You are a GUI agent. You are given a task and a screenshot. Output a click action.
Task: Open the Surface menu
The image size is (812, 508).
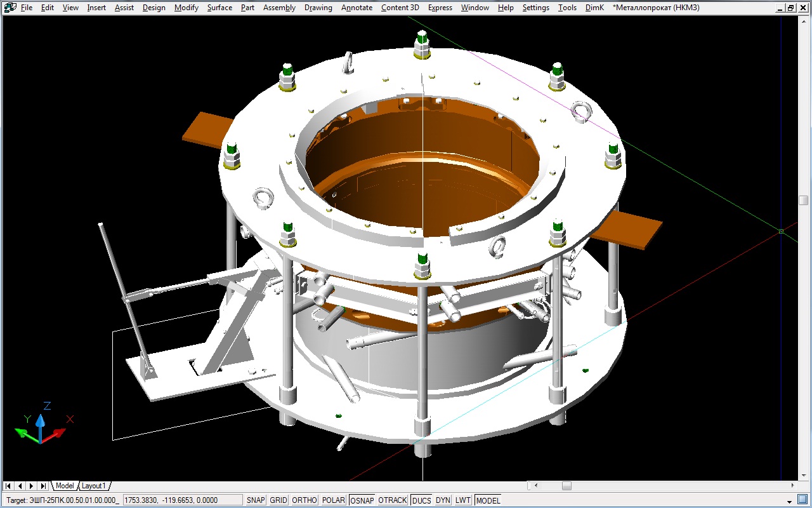[x=219, y=8]
